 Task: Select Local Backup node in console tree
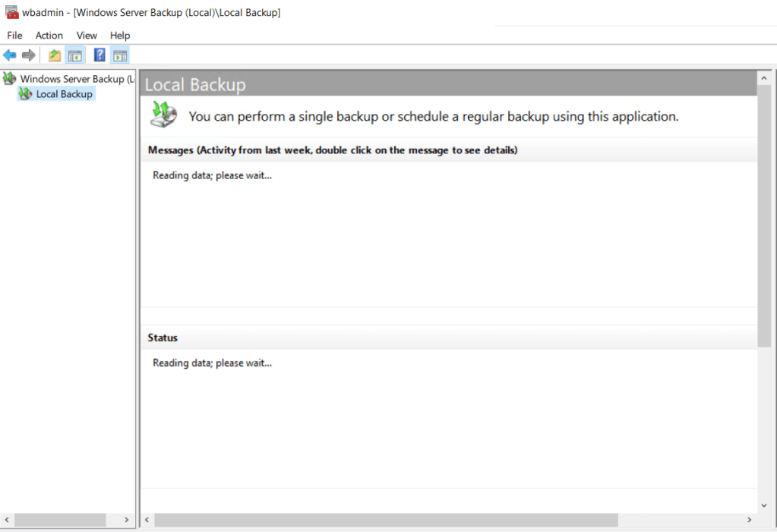pyautogui.click(x=64, y=94)
